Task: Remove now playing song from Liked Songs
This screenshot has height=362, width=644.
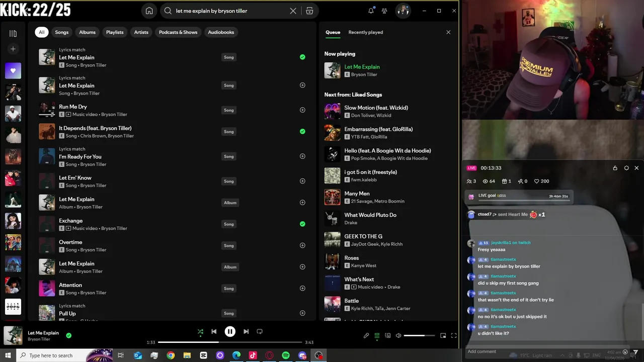Action: click(x=68, y=335)
